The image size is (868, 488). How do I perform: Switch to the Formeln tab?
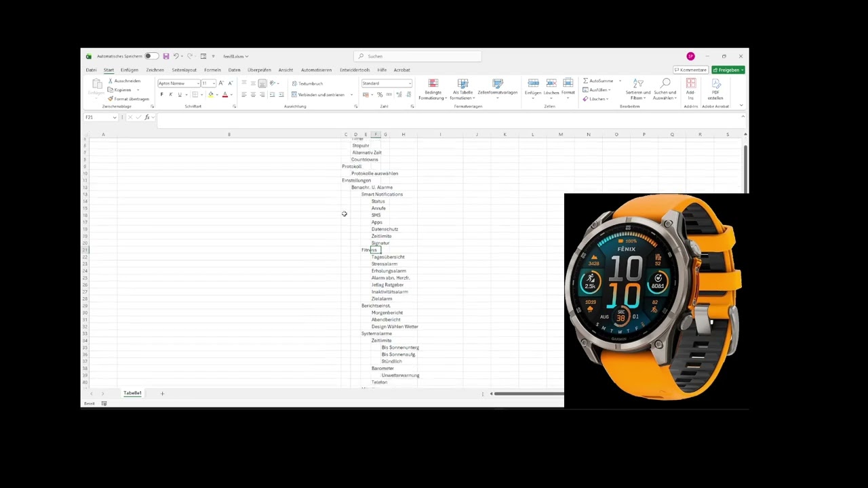(212, 70)
